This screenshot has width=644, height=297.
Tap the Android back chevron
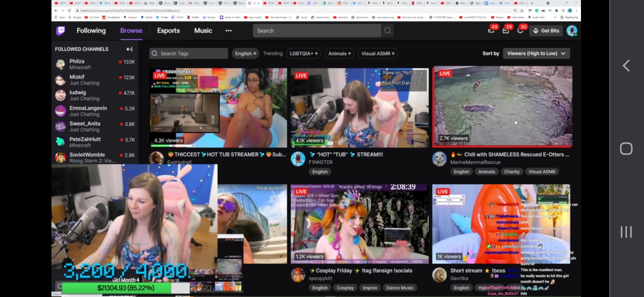626,66
